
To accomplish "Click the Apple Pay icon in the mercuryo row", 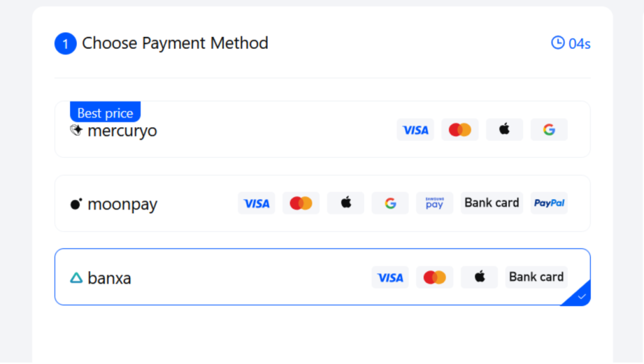I will click(x=504, y=130).
